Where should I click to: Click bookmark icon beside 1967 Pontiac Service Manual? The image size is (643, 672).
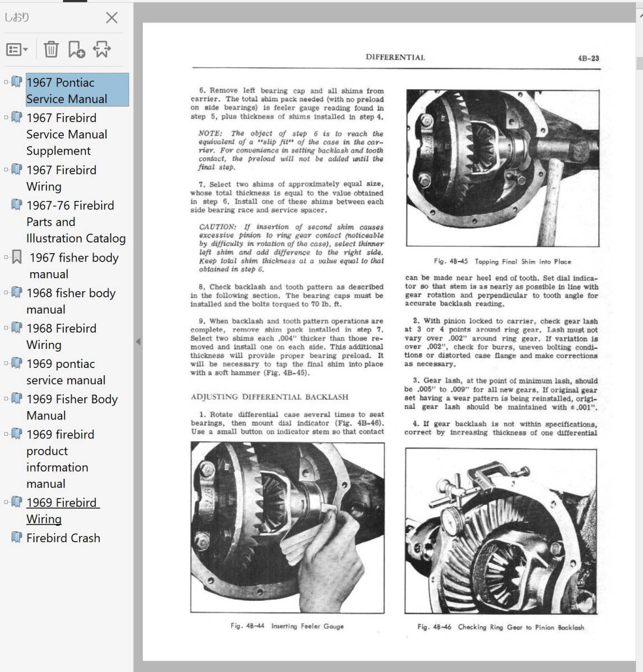17,82
